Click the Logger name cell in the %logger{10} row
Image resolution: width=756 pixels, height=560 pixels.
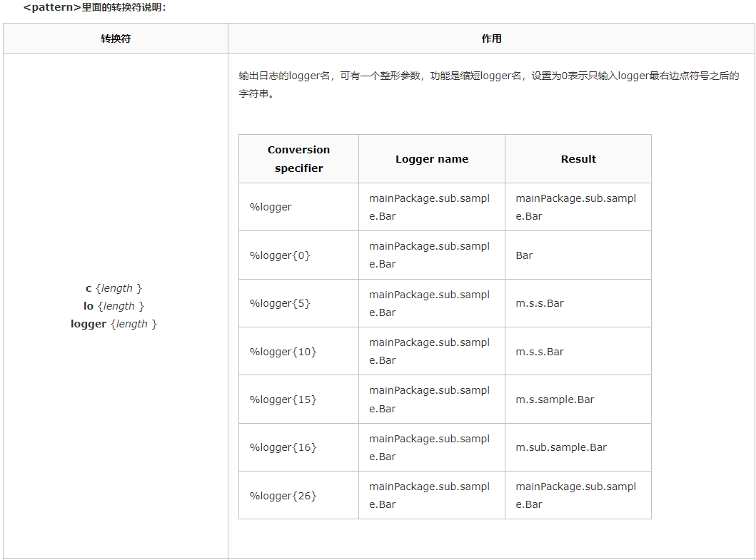pos(431,351)
